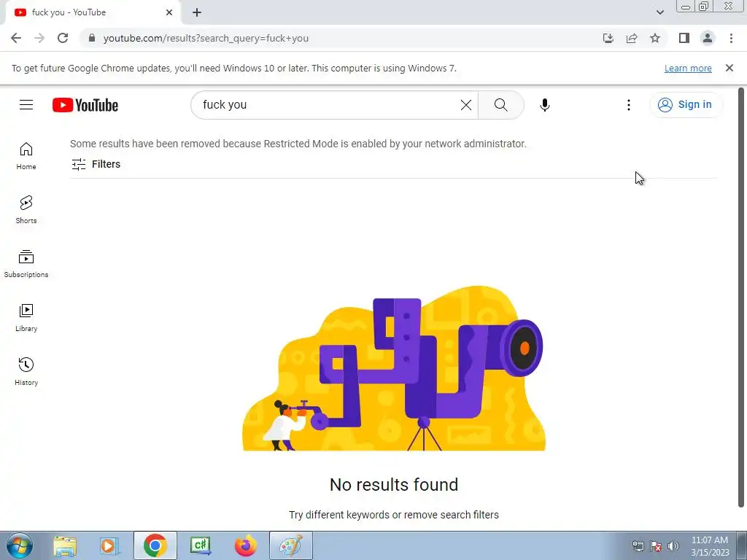Open the media player taskbar icon
This screenshot has width=747, height=560.
click(109, 545)
